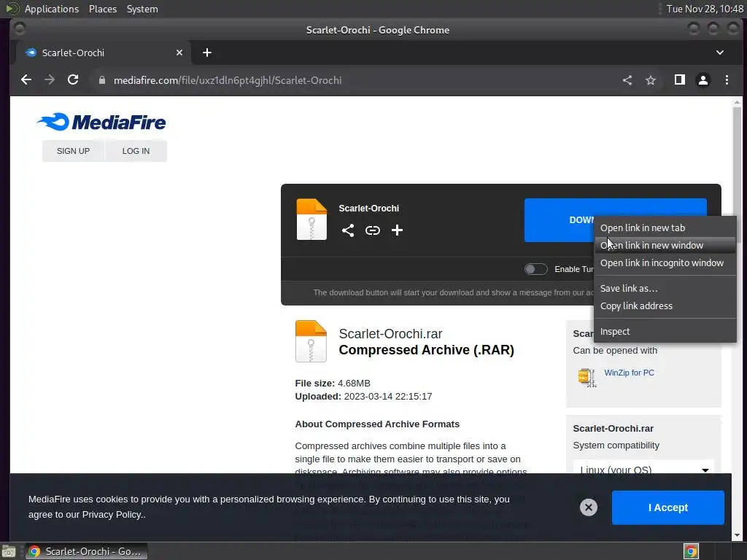Click 'Compressed Archive (.RAR)' heading
The width and height of the screenshot is (747, 560).
pyautogui.click(x=426, y=350)
